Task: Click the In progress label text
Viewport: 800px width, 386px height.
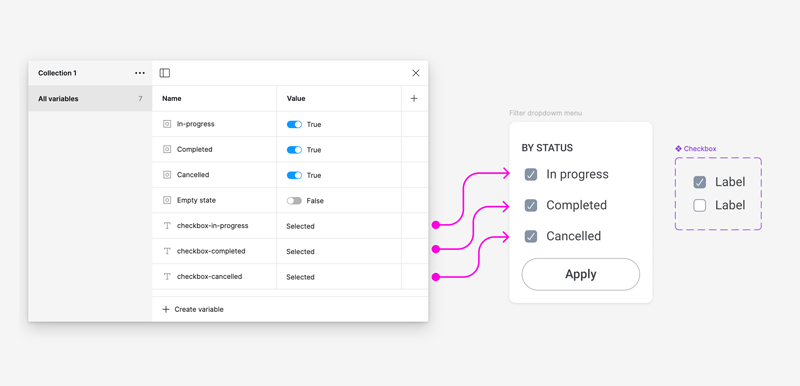Action: point(577,174)
